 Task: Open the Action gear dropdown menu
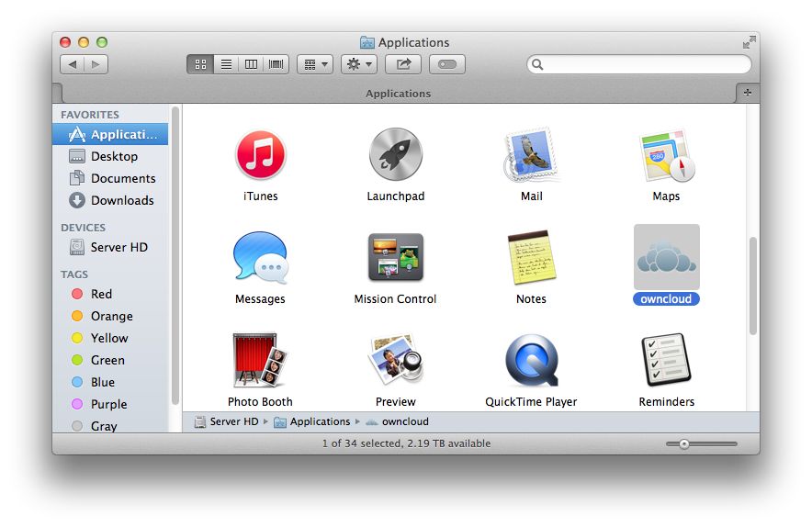358,64
